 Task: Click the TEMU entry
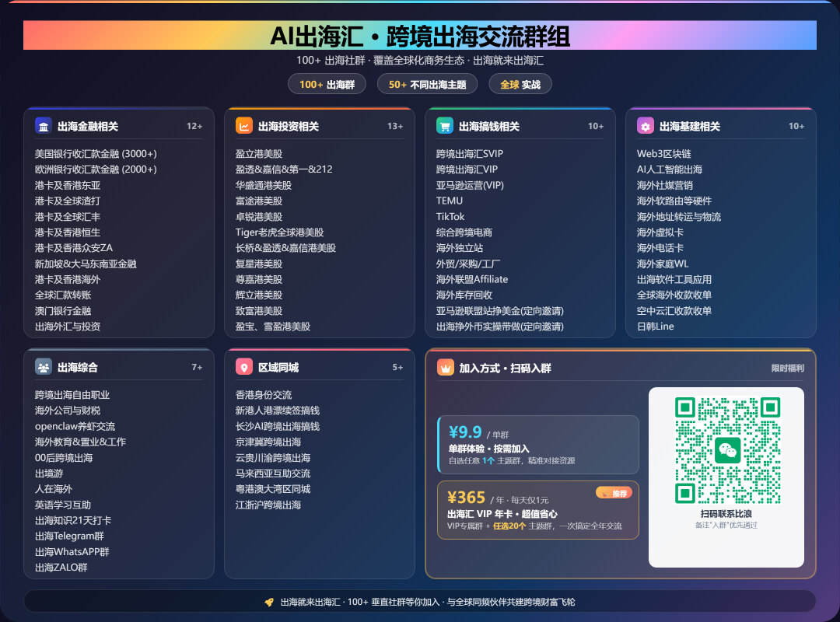click(x=450, y=201)
